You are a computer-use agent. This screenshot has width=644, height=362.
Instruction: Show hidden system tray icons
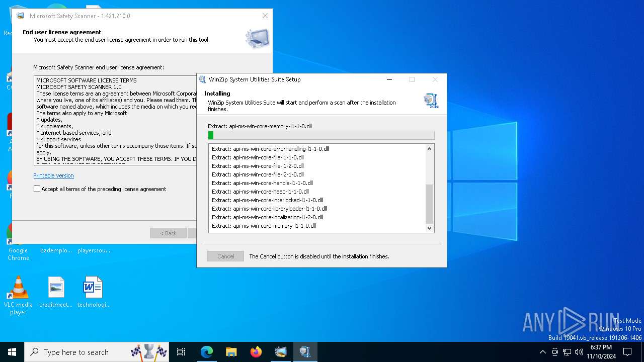click(x=542, y=352)
